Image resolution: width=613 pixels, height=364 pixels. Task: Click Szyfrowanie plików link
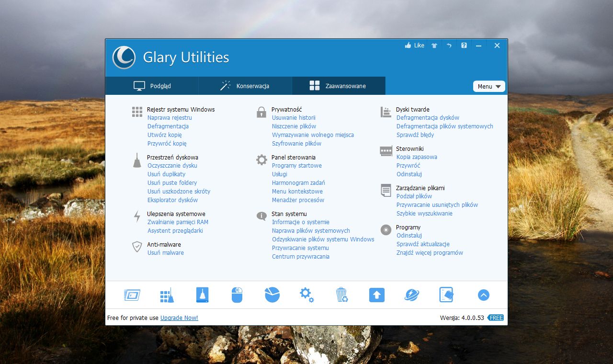296,143
